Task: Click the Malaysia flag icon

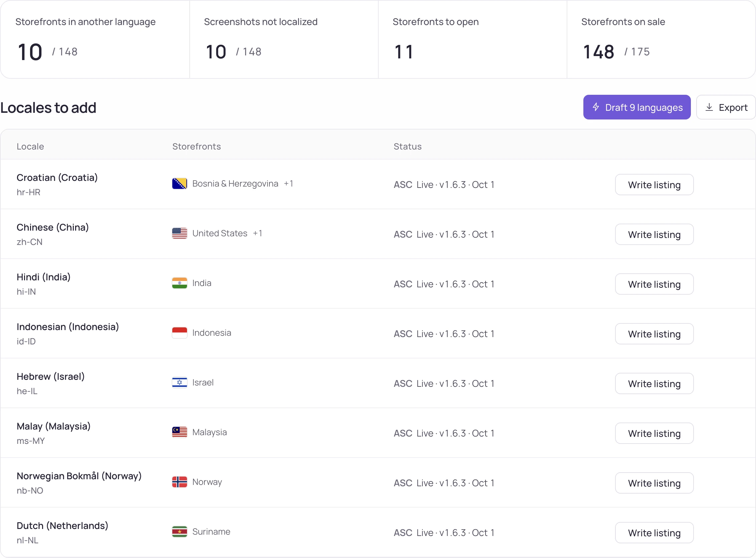Action: coord(179,432)
